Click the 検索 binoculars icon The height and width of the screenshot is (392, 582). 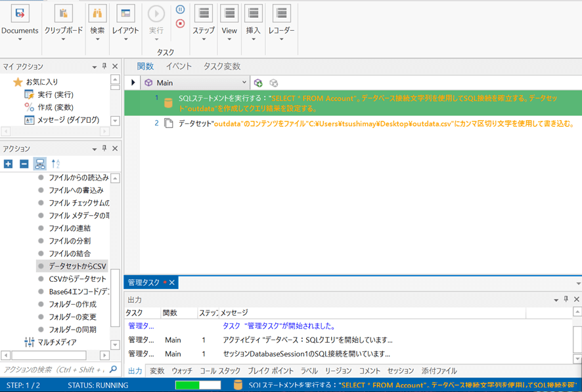coord(97,14)
